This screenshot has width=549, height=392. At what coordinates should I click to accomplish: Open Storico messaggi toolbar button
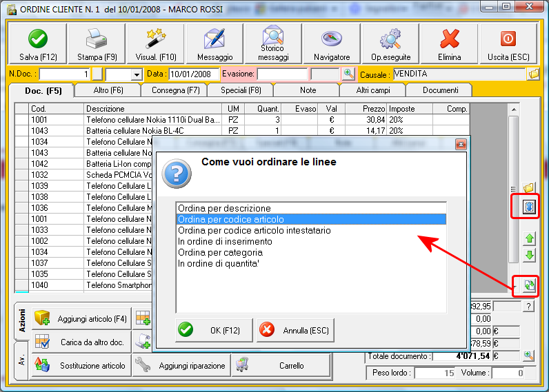pyautogui.click(x=273, y=44)
